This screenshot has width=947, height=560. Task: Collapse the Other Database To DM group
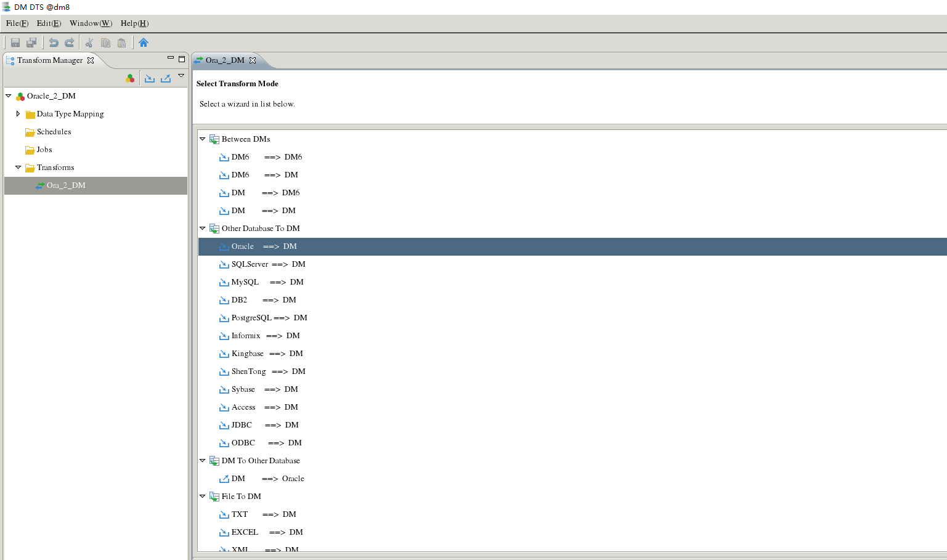202,229
